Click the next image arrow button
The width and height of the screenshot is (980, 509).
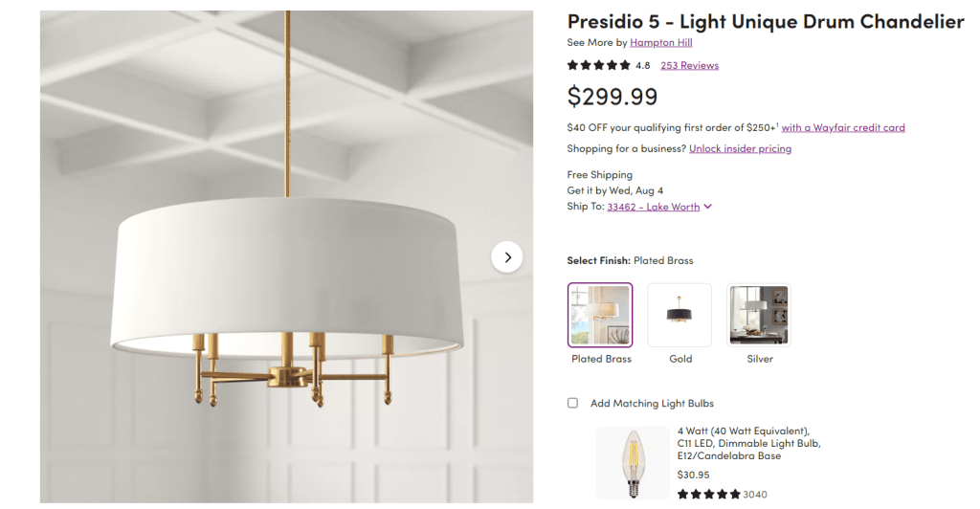[x=507, y=256]
